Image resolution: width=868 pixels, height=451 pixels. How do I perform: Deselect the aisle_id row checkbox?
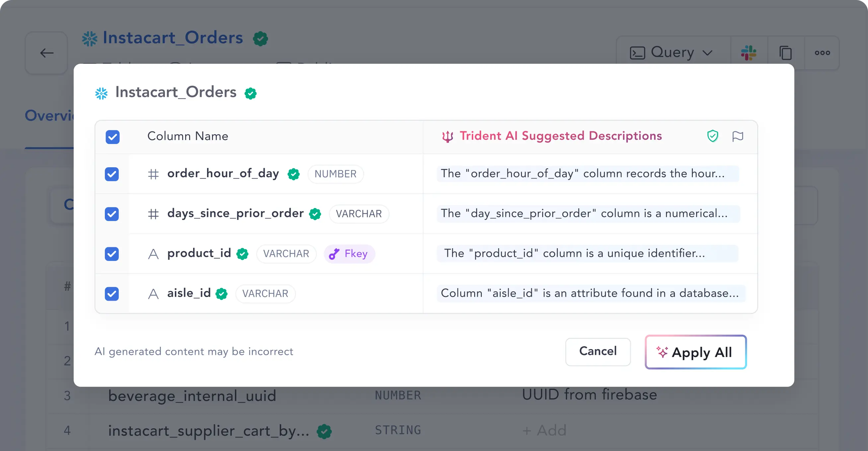coord(112,294)
